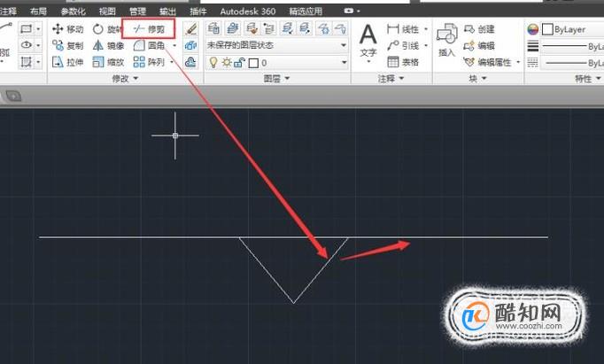Open the Hatch tool dropdown arrow
The height and width of the screenshot is (364, 604).
(x=38, y=62)
